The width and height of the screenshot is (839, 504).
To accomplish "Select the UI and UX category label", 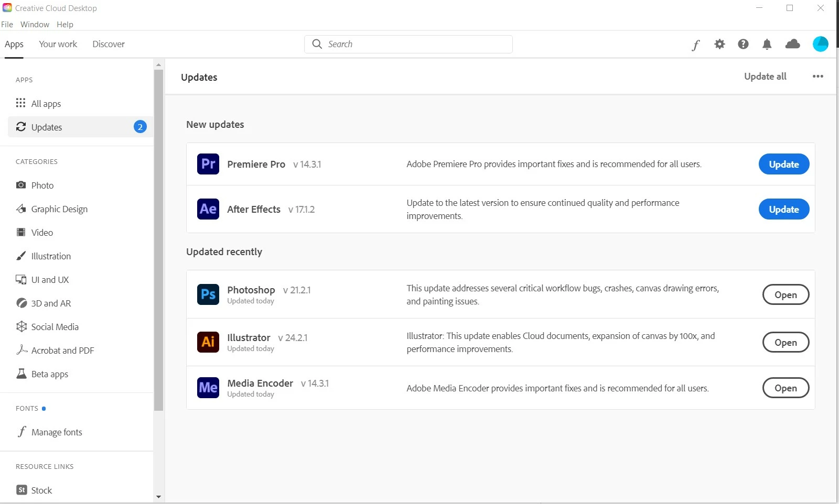I will coord(50,280).
